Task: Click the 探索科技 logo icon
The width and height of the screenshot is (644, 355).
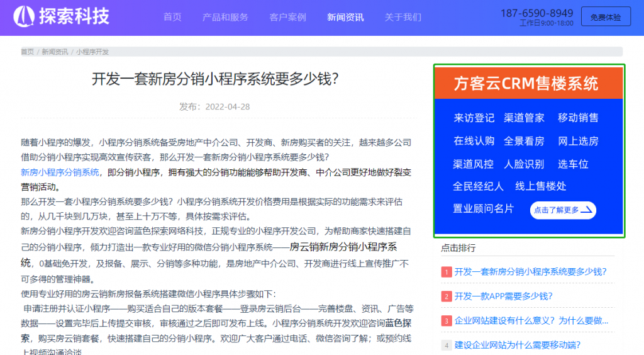Action: pos(24,16)
